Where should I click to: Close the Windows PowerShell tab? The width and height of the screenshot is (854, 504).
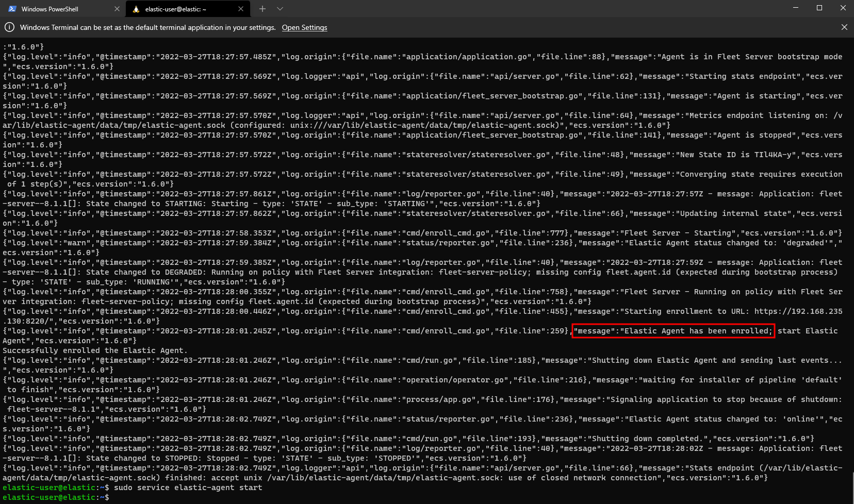pos(117,9)
